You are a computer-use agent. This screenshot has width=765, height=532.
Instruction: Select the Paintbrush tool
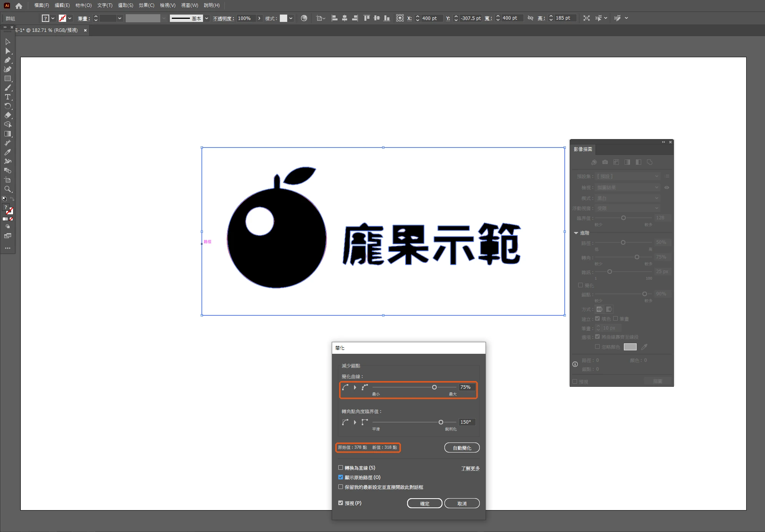pyautogui.click(x=7, y=88)
